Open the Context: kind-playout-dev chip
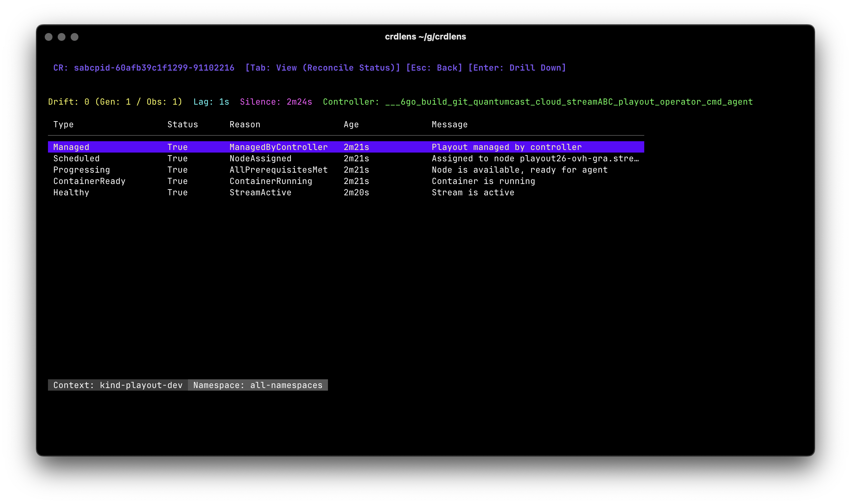Viewport: 851px width, 504px height. pyautogui.click(x=117, y=385)
